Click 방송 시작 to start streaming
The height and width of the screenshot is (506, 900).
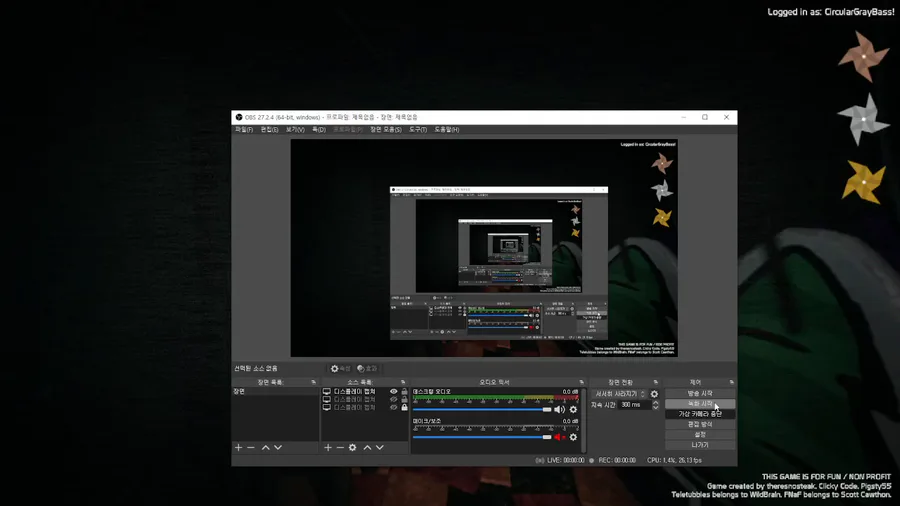tap(700, 394)
